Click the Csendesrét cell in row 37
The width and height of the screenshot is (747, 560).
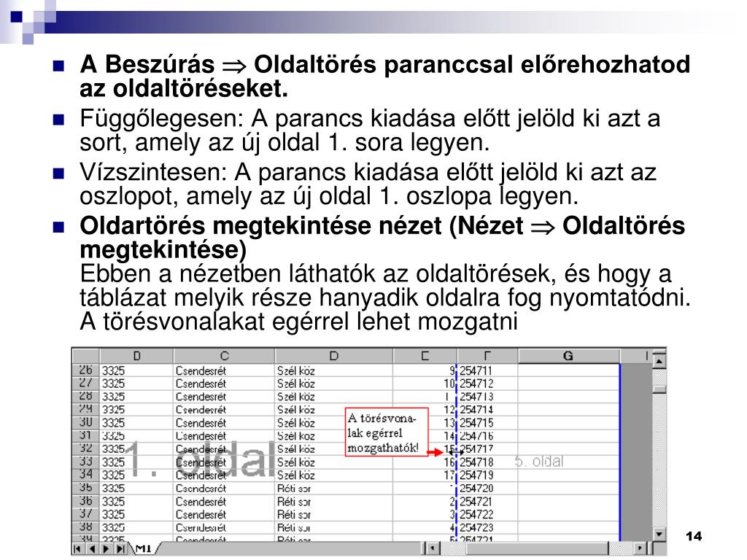tap(224, 514)
